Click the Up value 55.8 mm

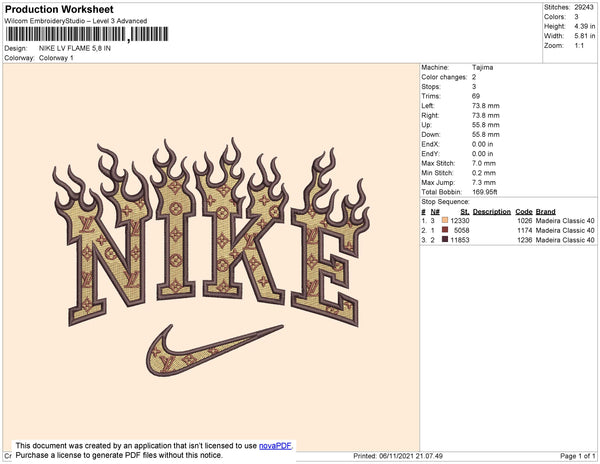[486, 125]
